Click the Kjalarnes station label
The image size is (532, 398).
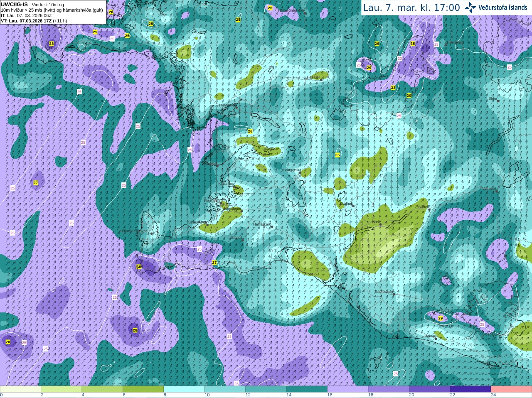(227, 183)
